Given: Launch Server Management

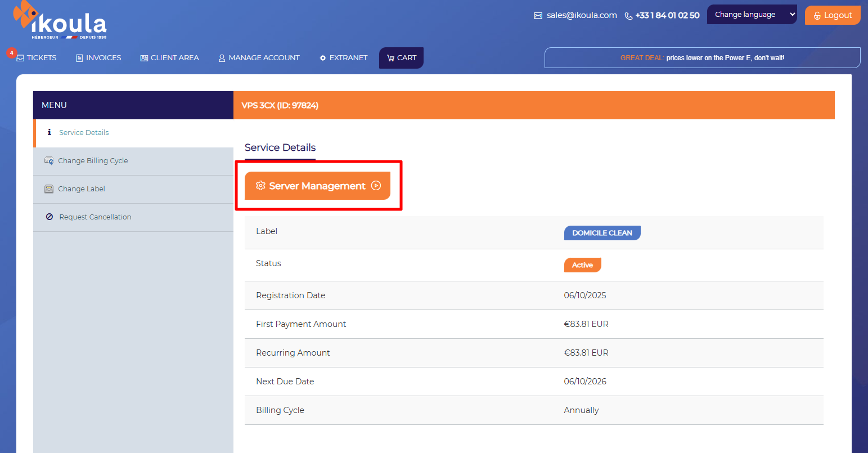Looking at the screenshot, I should 317,186.
